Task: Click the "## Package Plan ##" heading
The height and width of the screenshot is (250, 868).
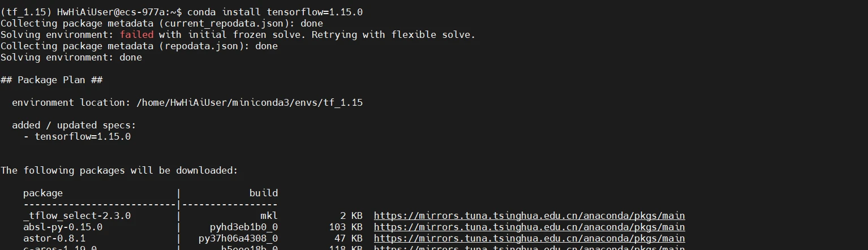Action: point(51,80)
